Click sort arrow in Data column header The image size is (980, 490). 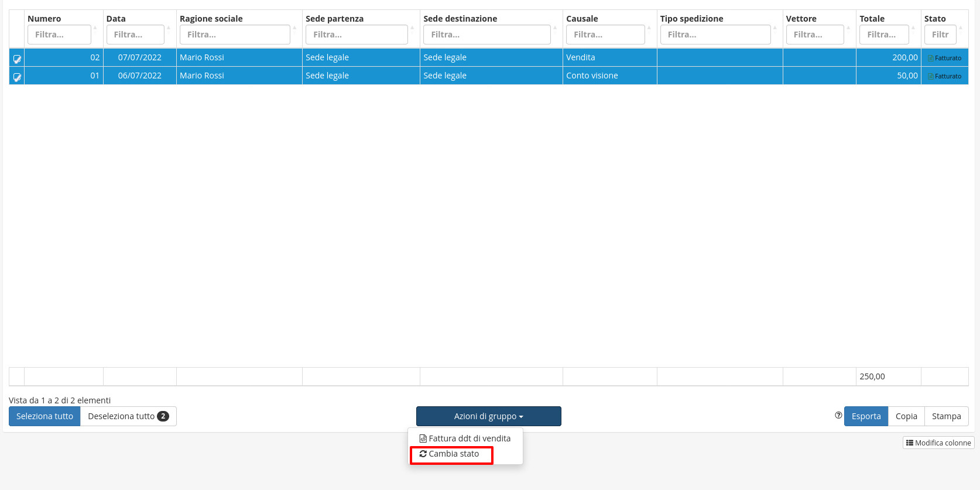point(169,28)
